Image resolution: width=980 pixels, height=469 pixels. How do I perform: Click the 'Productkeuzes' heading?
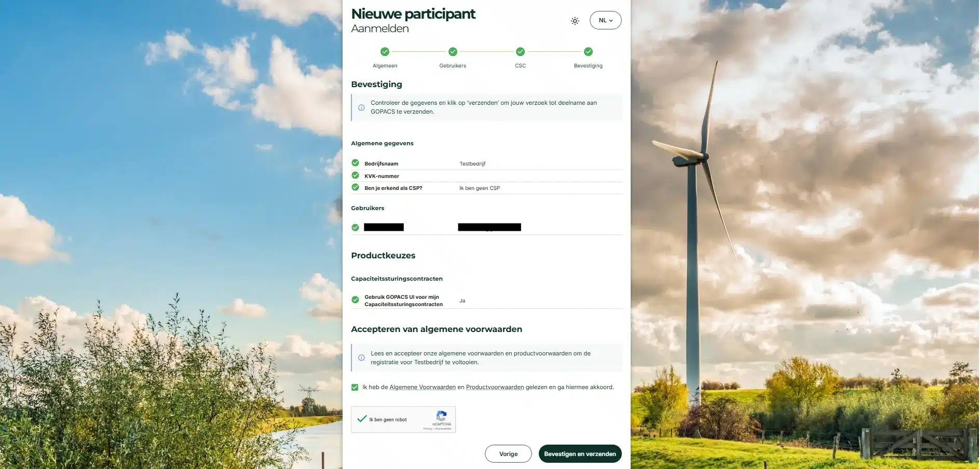pos(383,255)
